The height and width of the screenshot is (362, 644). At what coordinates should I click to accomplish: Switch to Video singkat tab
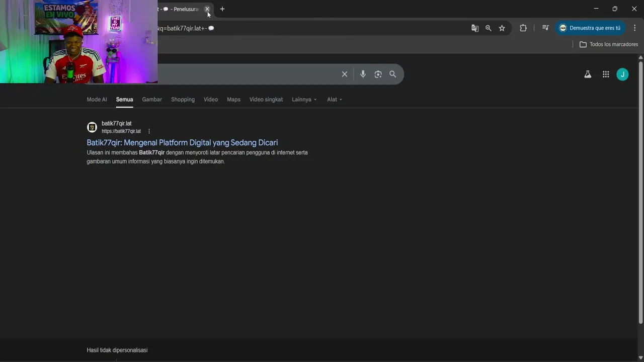click(266, 100)
